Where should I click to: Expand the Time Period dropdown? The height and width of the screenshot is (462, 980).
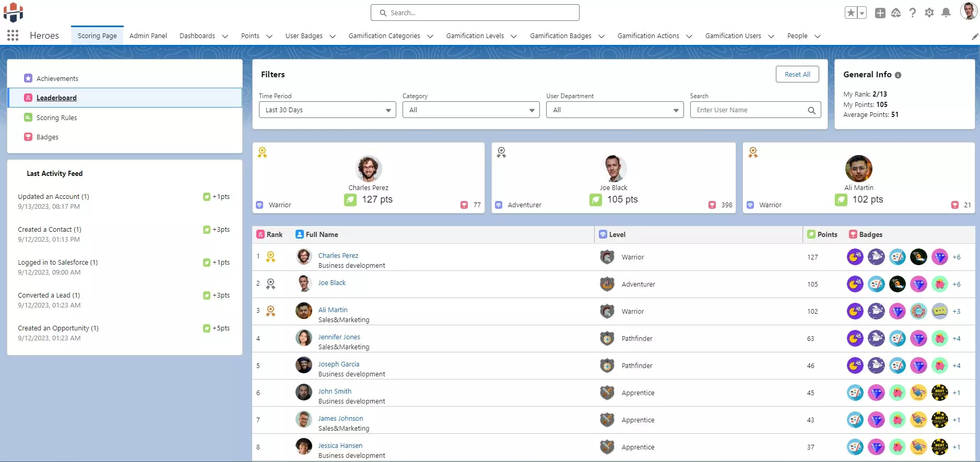click(x=327, y=110)
